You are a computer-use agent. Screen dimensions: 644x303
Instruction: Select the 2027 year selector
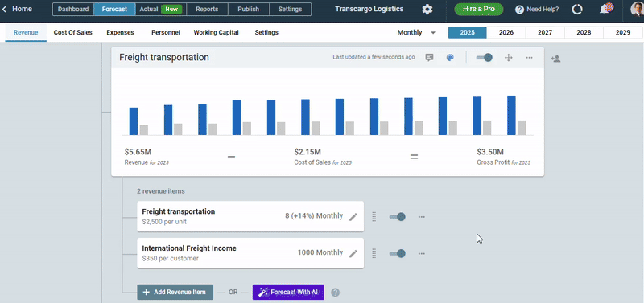(x=545, y=32)
